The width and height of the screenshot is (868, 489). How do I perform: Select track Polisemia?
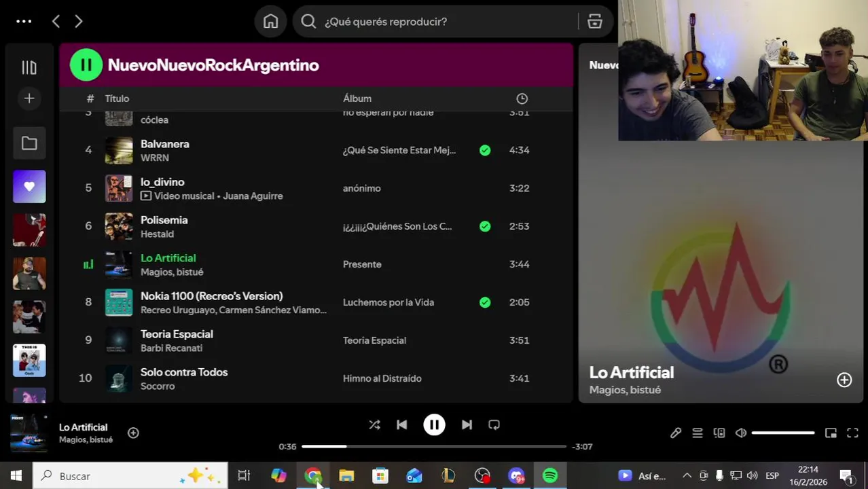(x=164, y=220)
